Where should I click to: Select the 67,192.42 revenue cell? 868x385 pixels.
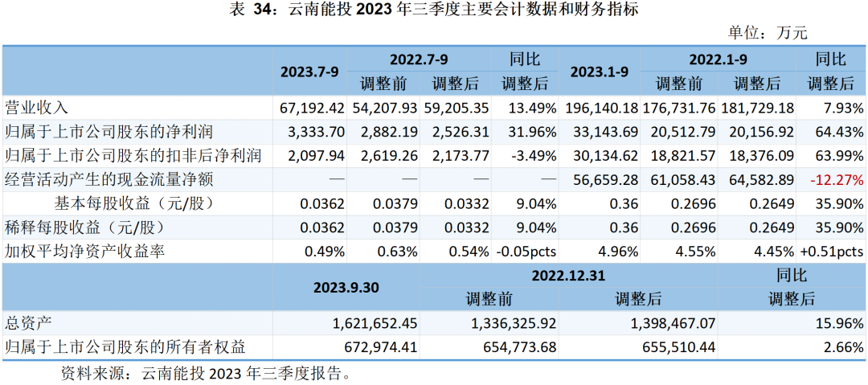point(312,108)
